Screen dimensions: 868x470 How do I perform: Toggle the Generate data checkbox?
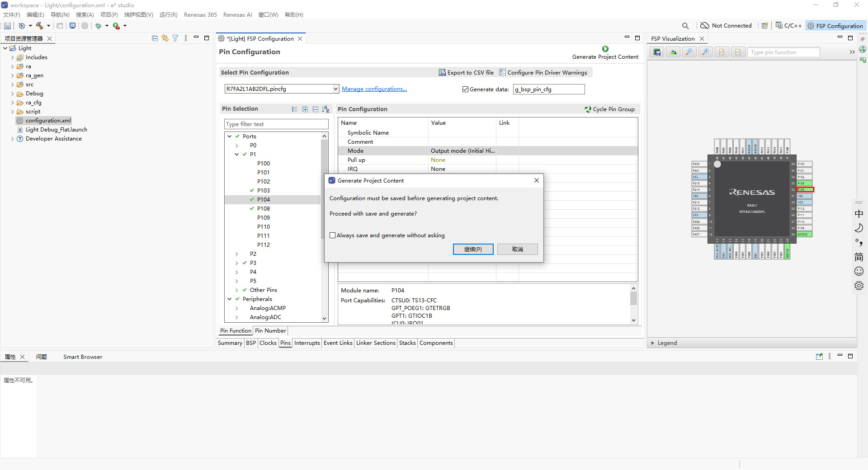[465, 89]
